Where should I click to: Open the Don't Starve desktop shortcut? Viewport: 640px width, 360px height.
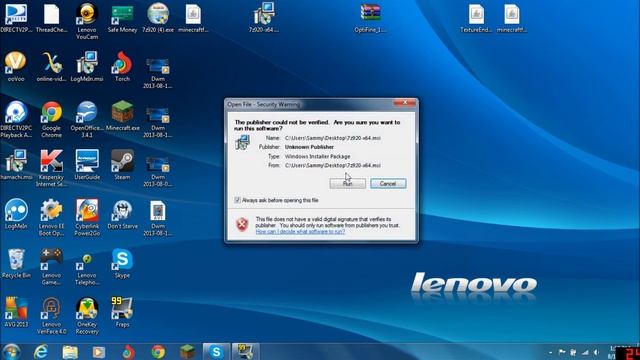122,214
